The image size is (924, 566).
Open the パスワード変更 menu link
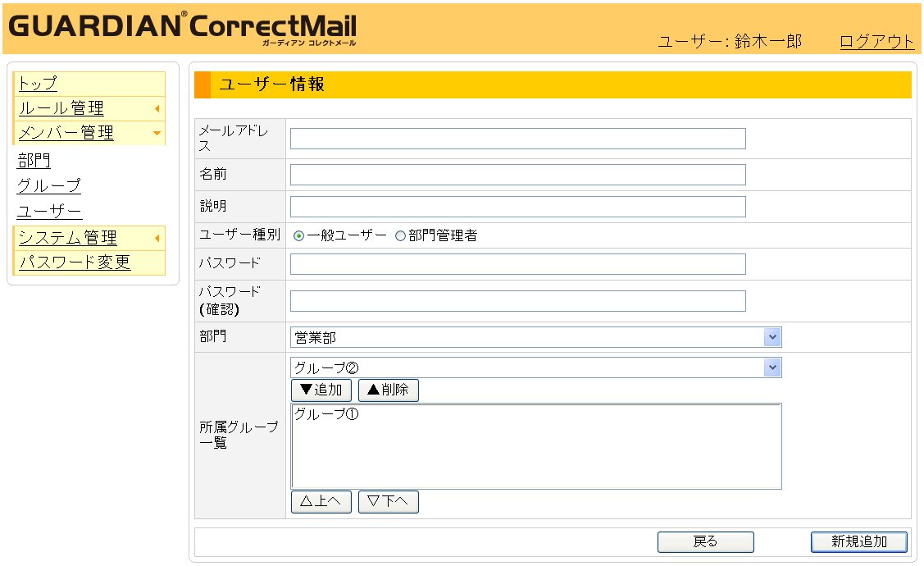click(75, 262)
